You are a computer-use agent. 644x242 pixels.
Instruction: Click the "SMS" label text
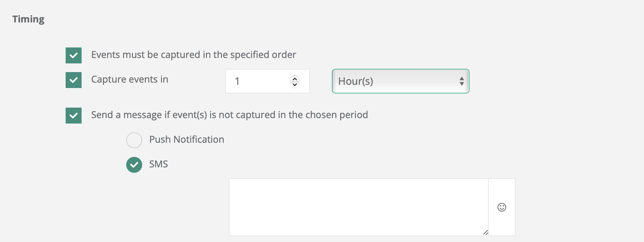point(158,164)
